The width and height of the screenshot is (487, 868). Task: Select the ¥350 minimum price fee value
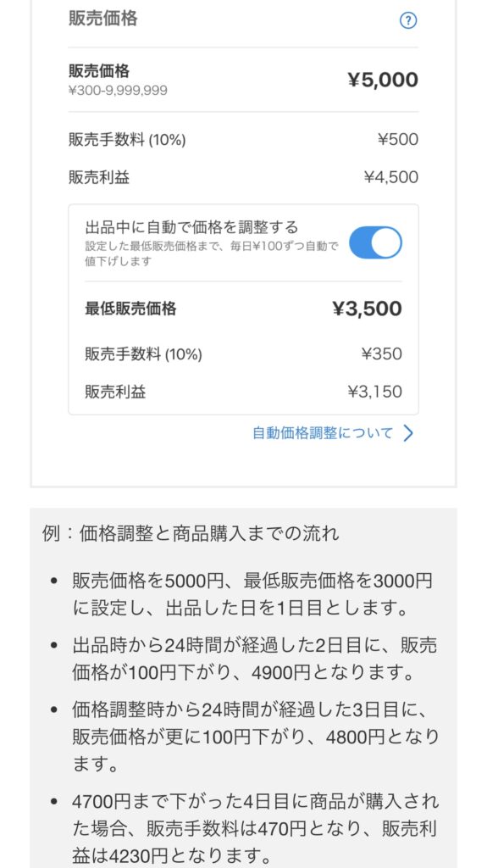[x=382, y=353]
